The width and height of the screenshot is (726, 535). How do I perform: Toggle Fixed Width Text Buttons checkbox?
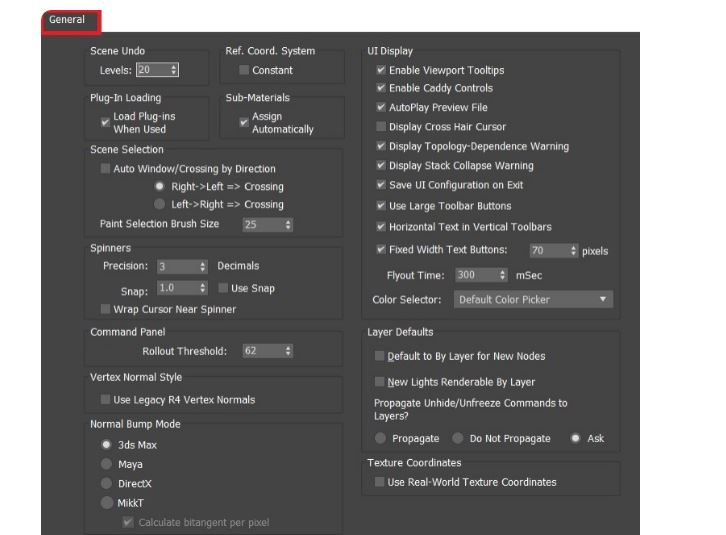(381, 250)
